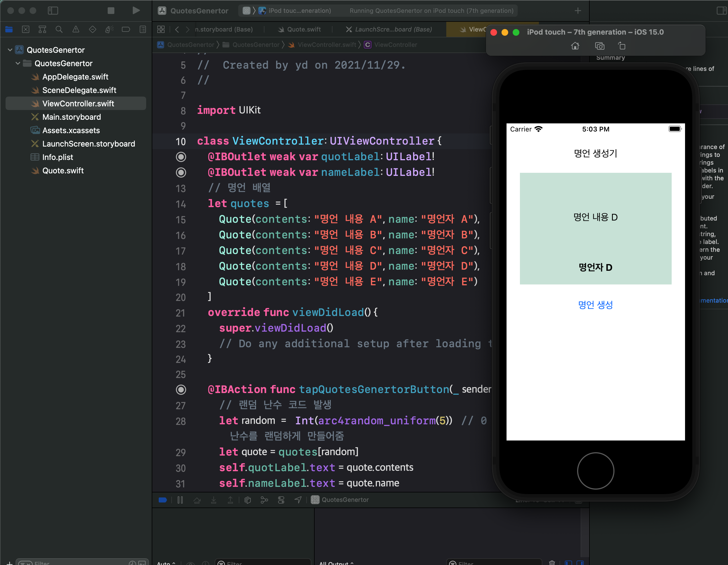The image size is (728, 565).
Task: Click the quotLabel IBOutlet connection circle
Action: (181, 157)
